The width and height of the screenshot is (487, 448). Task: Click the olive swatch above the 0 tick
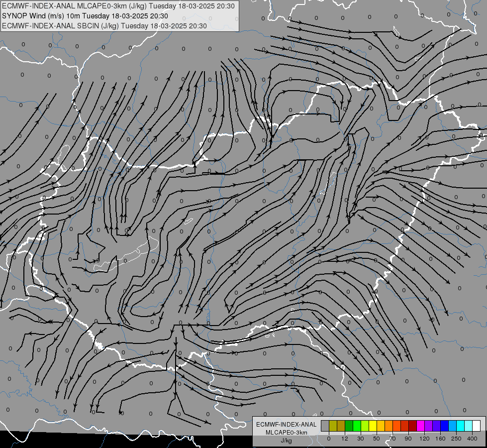click(x=333, y=426)
